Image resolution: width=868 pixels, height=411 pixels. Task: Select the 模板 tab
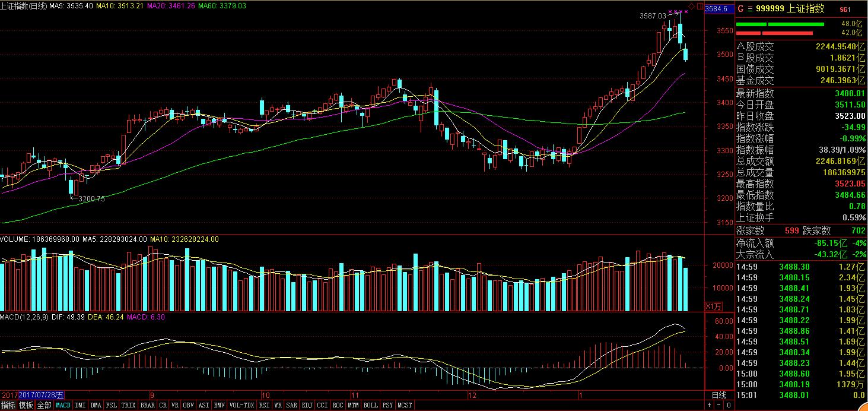26,405
